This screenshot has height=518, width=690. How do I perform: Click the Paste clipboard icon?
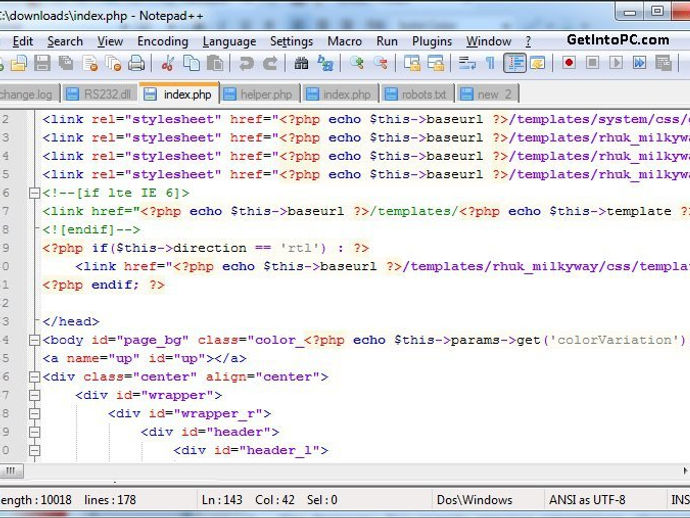click(x=215, y=63)
